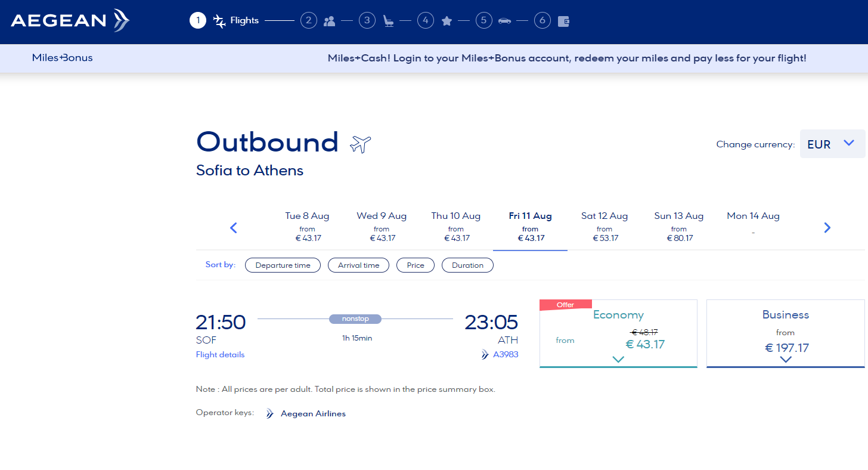Image resolution: width=868 pixels, height=470 pixels.
Task: Show later dates with right arrow
Action: click(x=827, y=227)
